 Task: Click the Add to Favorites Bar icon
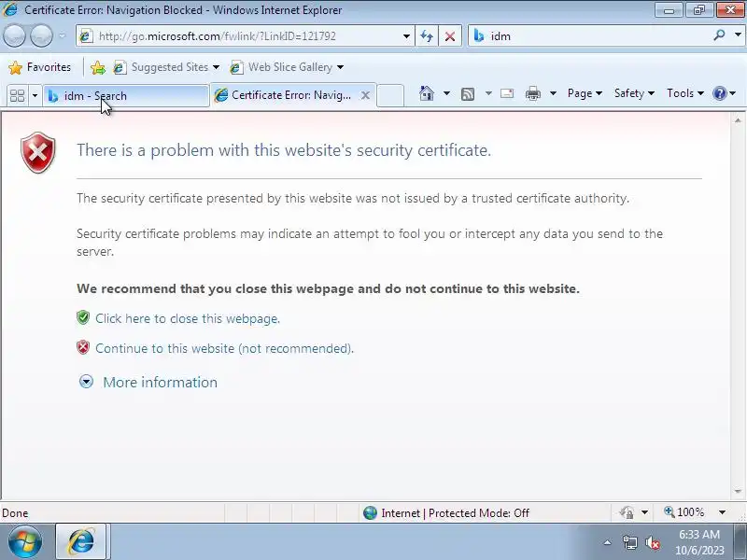coord(98,67)
